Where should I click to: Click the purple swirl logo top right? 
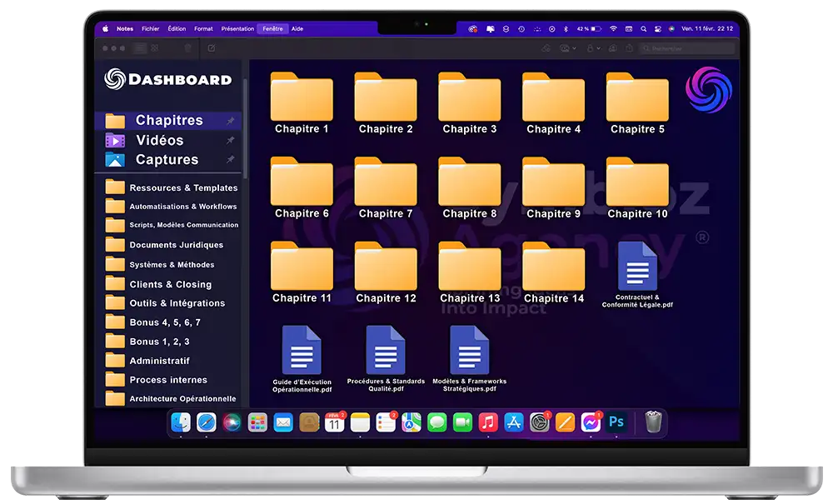pos(708,89)
